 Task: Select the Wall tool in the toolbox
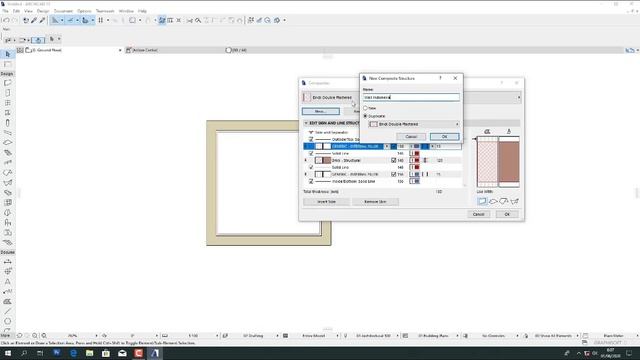coord(7,83)
